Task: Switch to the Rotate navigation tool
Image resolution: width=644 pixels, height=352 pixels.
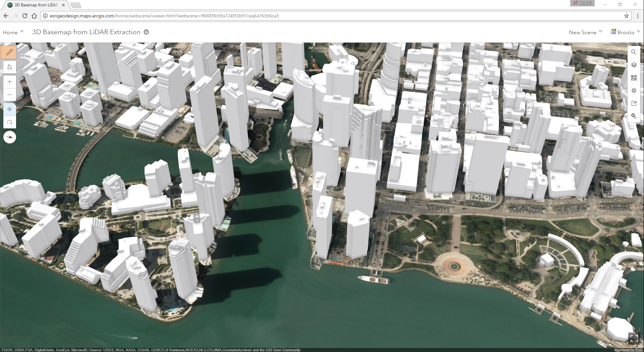Action: (x=10, y=122)
